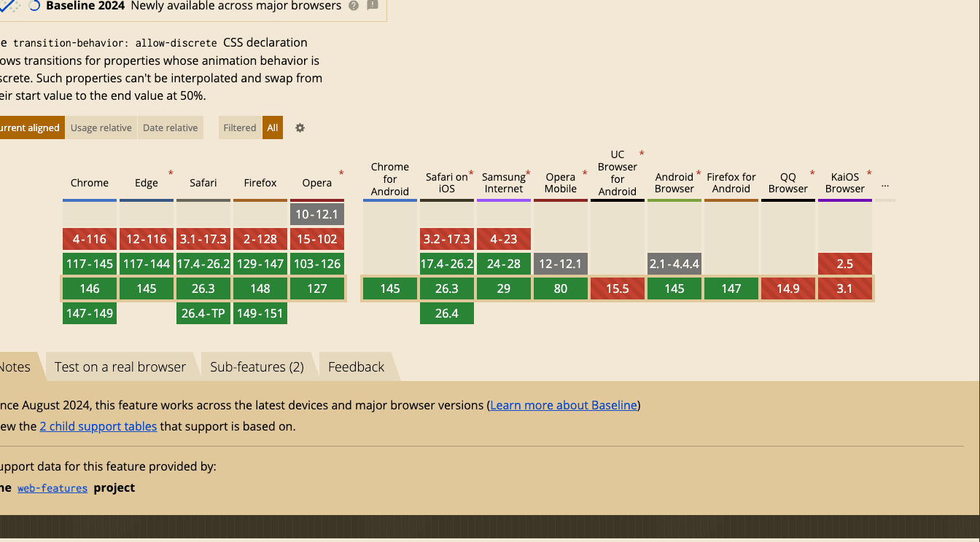
Task: Switch to Usage relative view
Action: point(101,127)
